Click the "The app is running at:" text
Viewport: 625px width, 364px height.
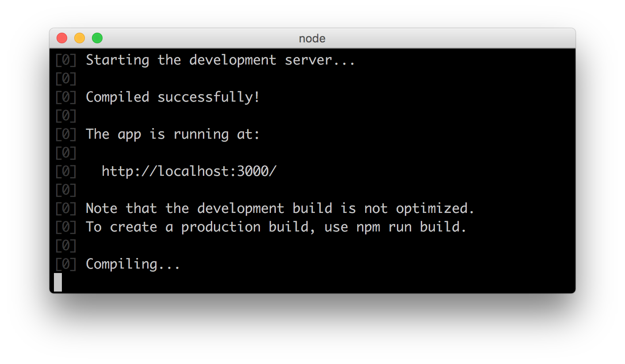click(172, 134)
